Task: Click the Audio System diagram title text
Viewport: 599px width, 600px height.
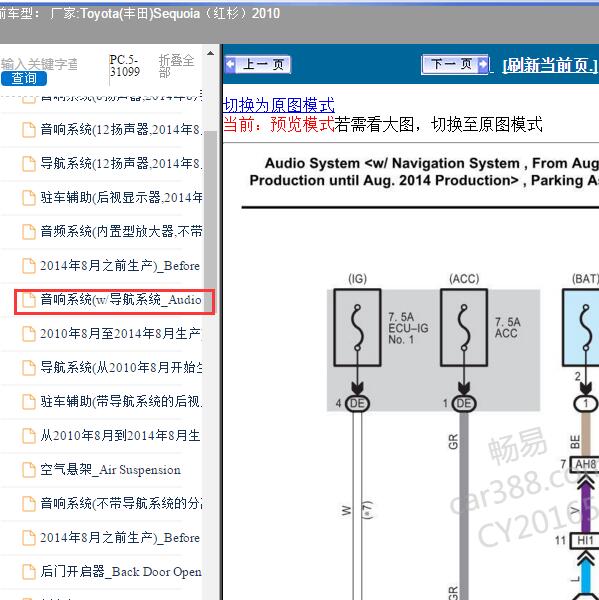Action: point(424,172)
